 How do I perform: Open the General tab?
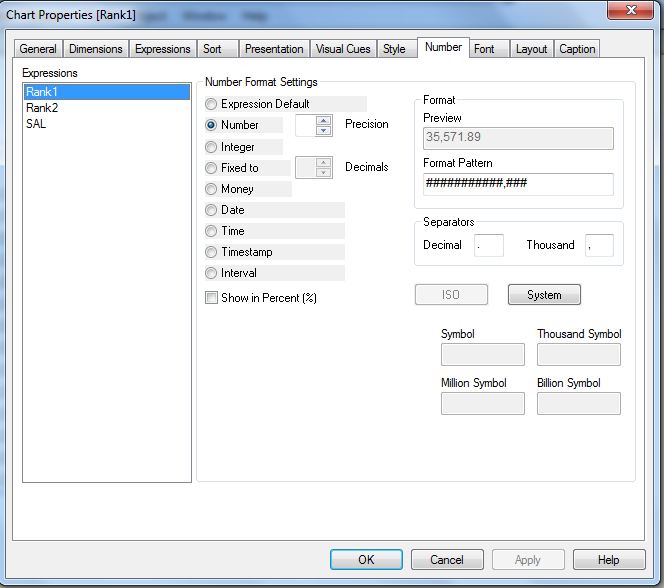pos(38,49)
